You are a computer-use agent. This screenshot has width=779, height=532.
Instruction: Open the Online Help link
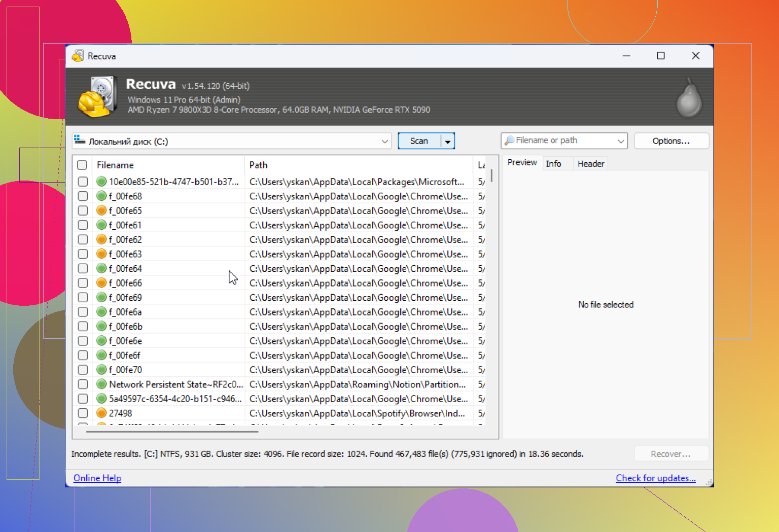pyautogui.click(x=97, y=478)
